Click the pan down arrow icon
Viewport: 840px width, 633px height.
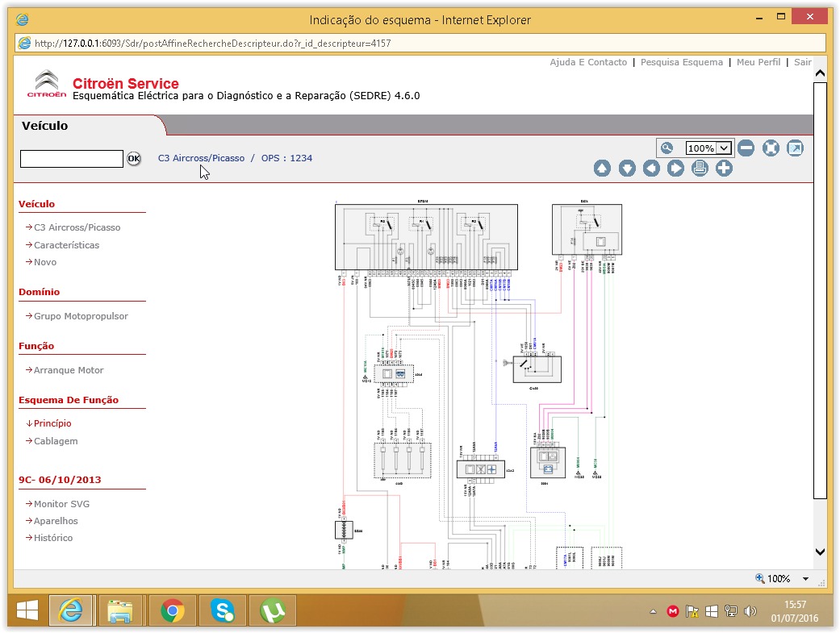(627, 169)
